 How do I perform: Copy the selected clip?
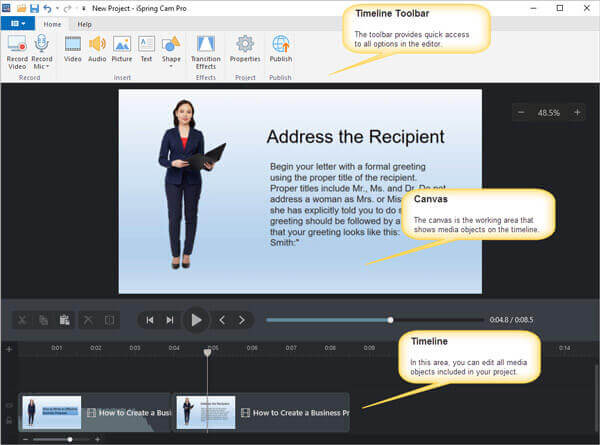[x=43, y=320]
